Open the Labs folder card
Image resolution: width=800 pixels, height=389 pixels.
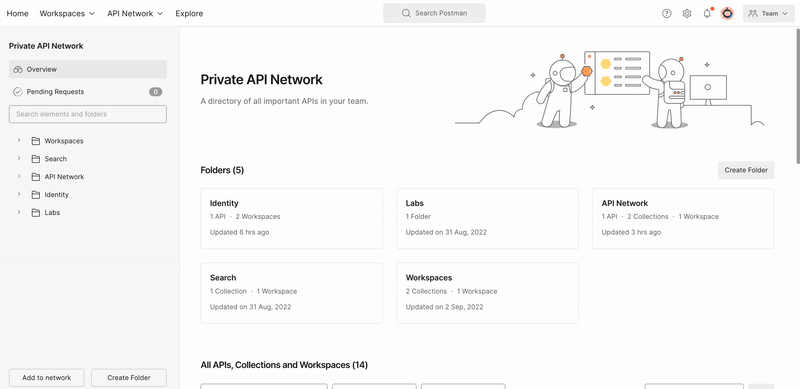pyautogui.click(x=487, y=218)
